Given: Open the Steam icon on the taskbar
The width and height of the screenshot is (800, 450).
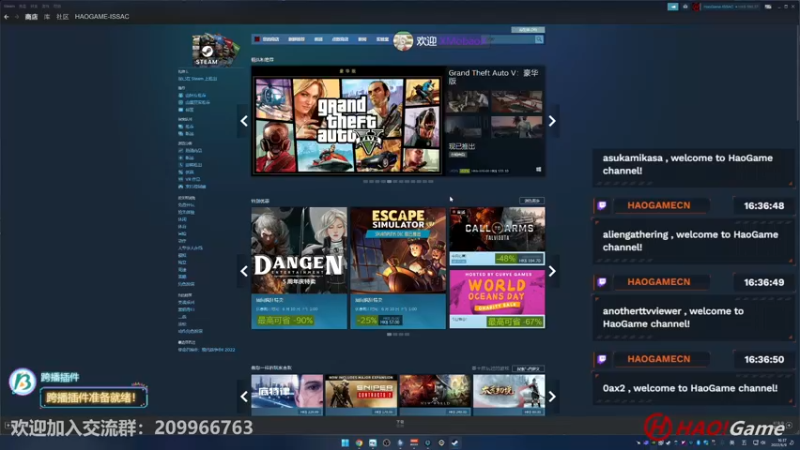Looking at the screenshot, I should coord(455,443).
